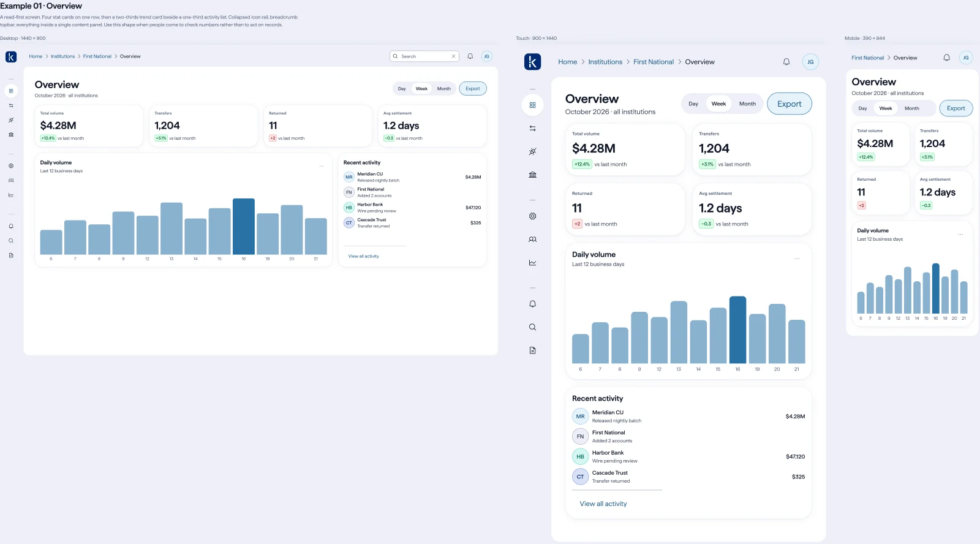Click the search magnifier in Touch rail
This screenshot has width=980, height=544.
pyautogui.click(x=533, y=327)
